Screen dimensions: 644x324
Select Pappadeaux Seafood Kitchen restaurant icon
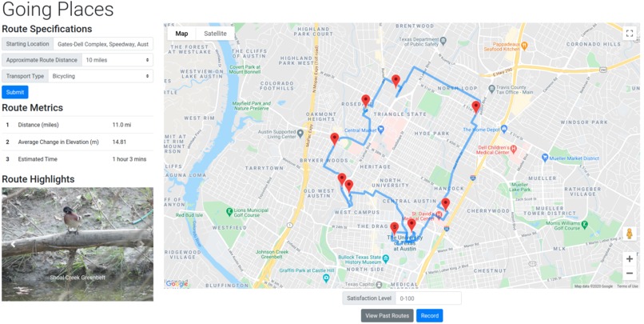point(524,46)
